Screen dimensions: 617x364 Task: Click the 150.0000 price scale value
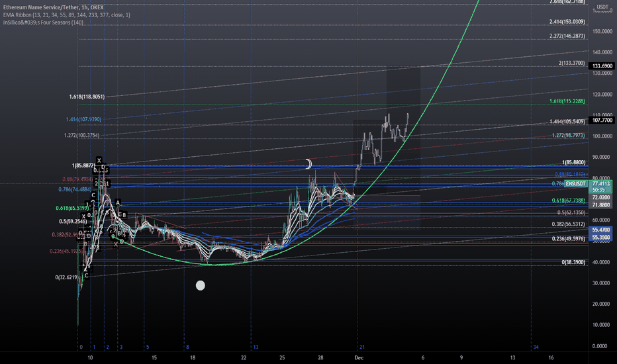pos(602,31)
